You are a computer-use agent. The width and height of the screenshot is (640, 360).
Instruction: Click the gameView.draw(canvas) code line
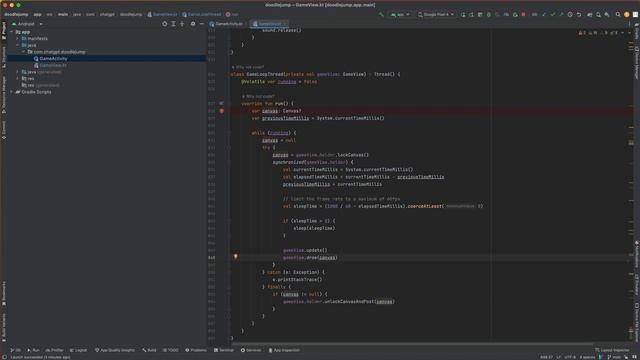310,258
